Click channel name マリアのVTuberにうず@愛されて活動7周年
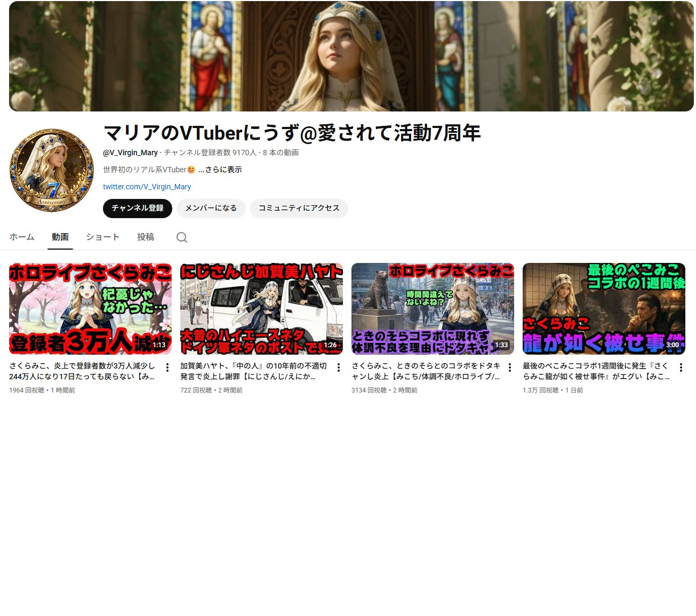This screenshot has width=696, height=616. (x=292, y=133)
